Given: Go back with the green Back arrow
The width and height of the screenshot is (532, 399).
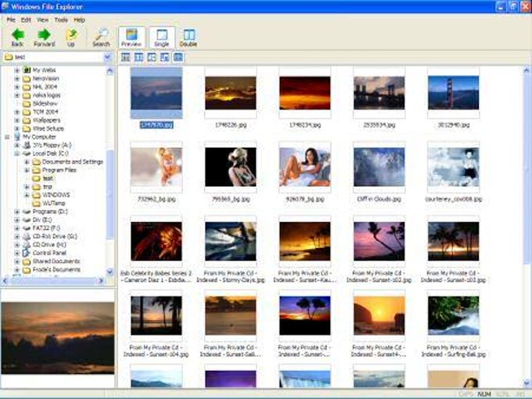Looking at the screenshot, I should tap(18, 37).
